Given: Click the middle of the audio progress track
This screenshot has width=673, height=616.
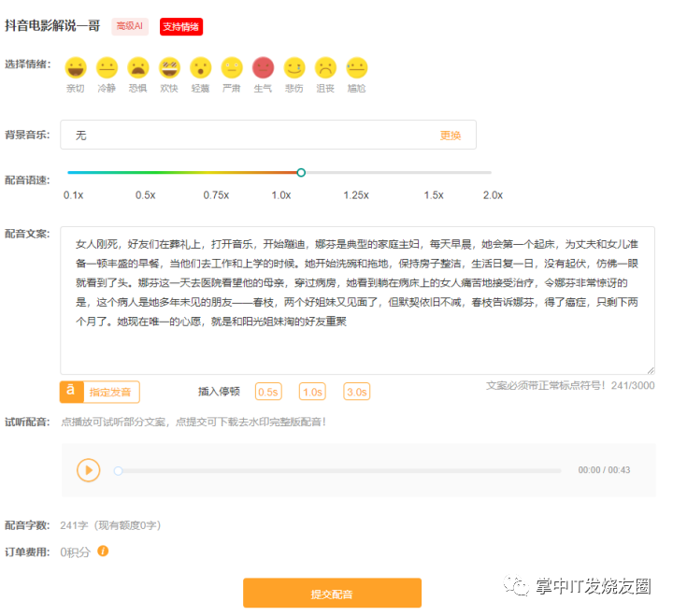Looking at the screenshot, I should tap(337, 471).
